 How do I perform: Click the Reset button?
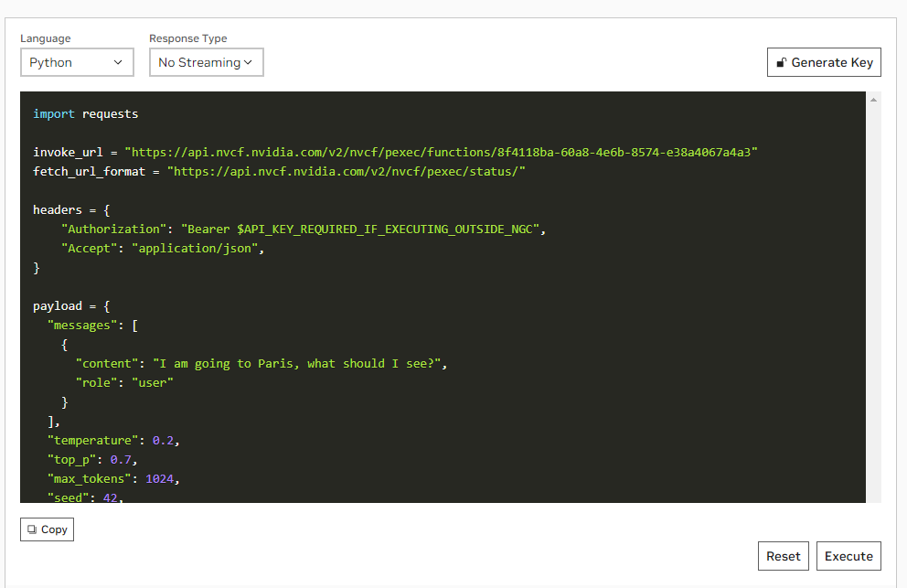(x=783, y=556)
